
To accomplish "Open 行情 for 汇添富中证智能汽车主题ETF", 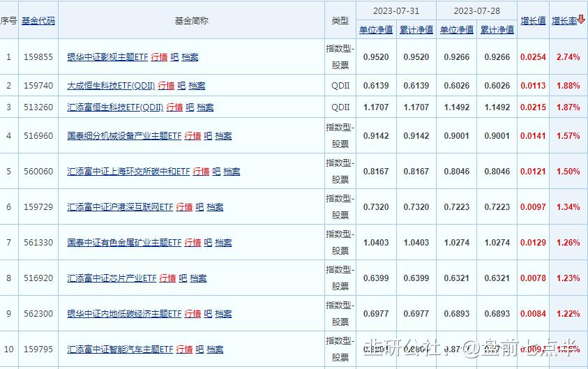I will tap(185, 349).
